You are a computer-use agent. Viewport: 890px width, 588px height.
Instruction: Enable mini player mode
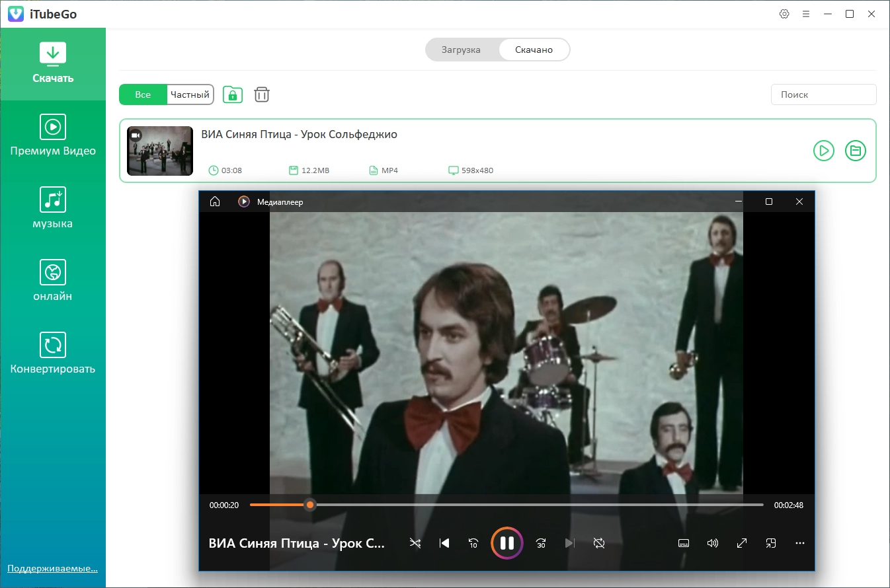tap(771, 543)
